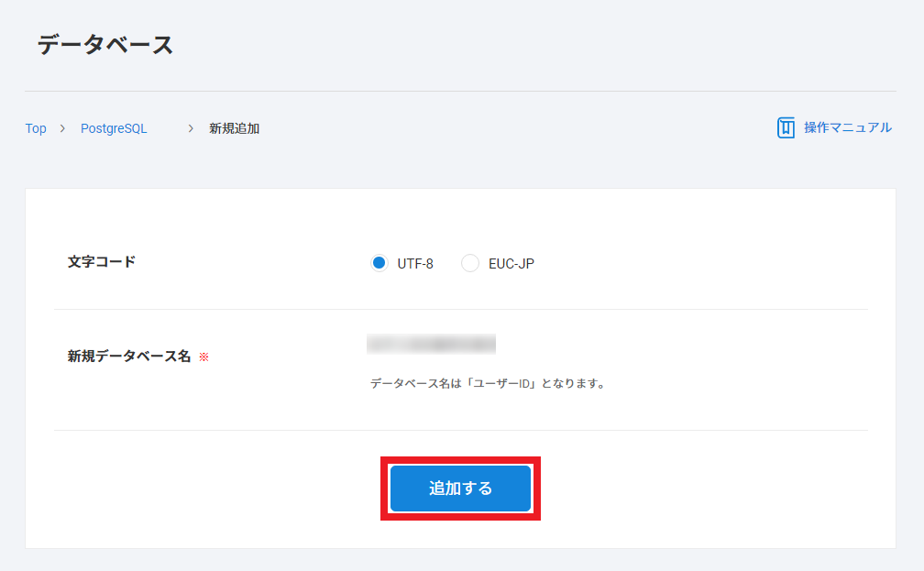The height and width of the screenshot is (571, 924).
Task: Click the 文字コード field label
Action: pos(102,261)
